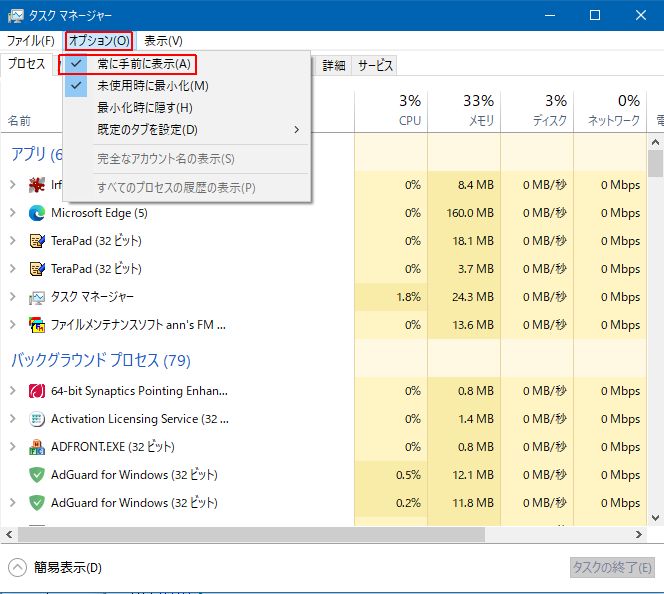The width and height of the screenshot is (664, 594).
Task: Select the Activation Licensing Service icon
Action: (37, 419)
